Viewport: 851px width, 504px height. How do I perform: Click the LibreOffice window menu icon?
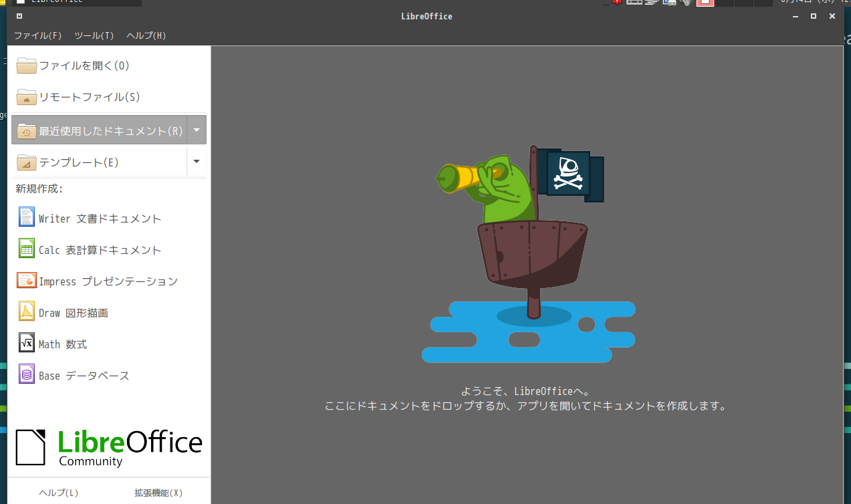19,16
